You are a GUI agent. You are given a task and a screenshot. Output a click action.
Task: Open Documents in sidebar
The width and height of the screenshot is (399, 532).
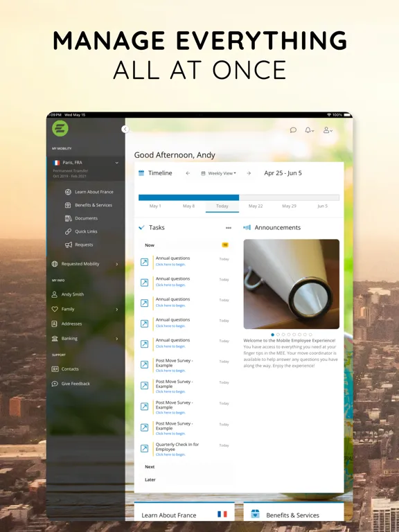(81, 218)
